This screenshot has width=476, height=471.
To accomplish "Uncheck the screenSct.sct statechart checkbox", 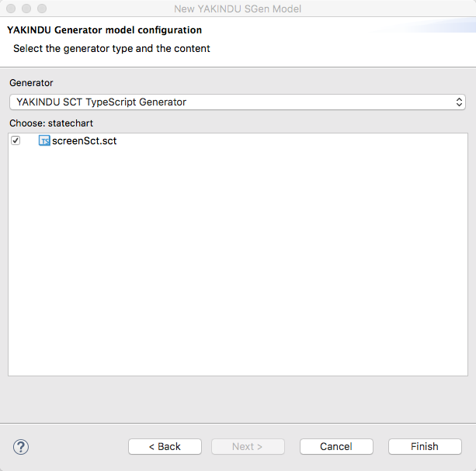I will point(16,140).
